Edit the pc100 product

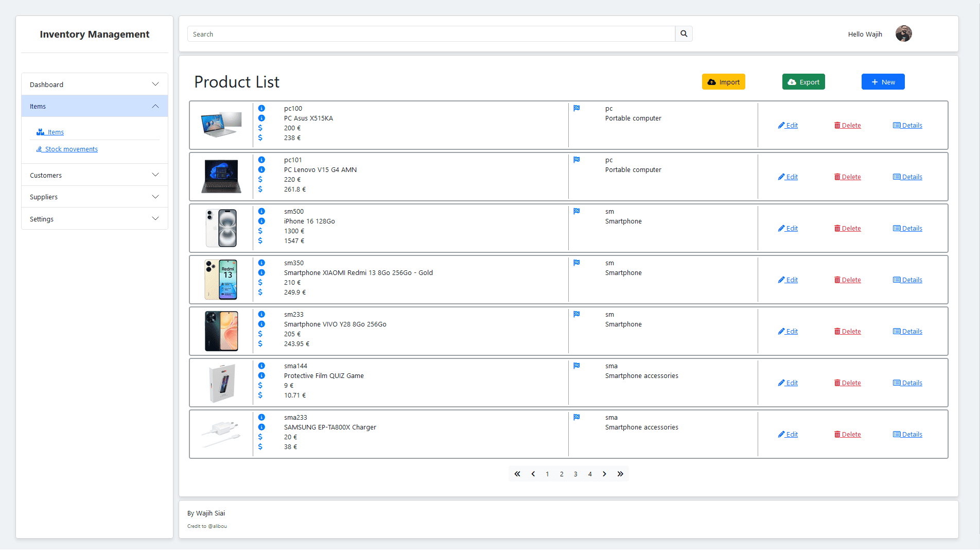[x=788, y=126]
